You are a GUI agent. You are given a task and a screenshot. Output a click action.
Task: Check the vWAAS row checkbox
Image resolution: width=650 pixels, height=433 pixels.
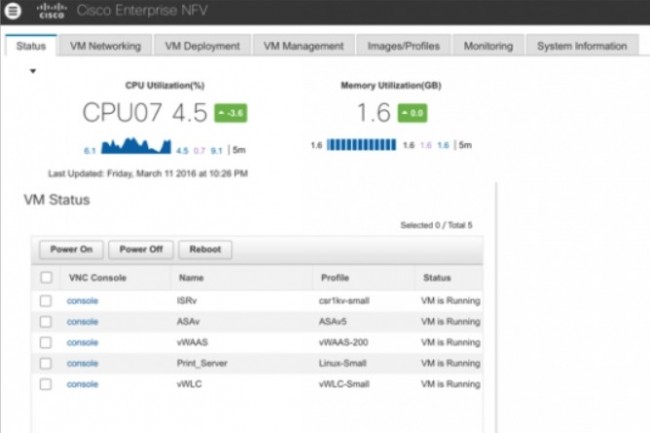(x=46, y=343)
